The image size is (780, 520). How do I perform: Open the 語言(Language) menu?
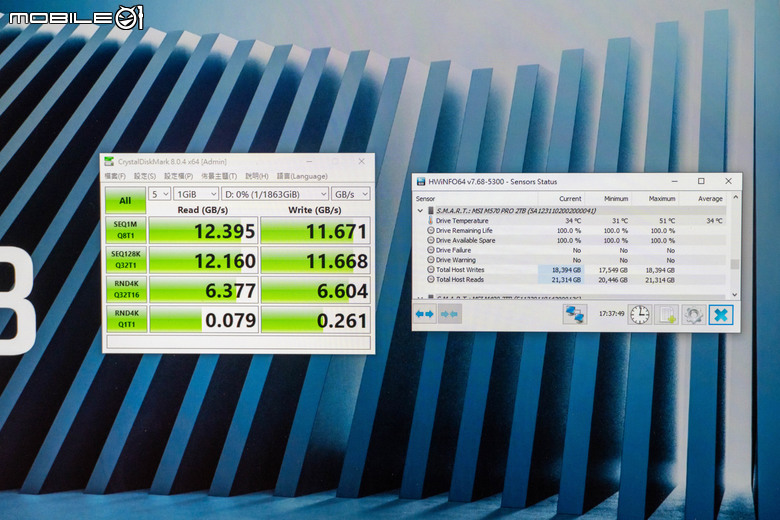302,176
